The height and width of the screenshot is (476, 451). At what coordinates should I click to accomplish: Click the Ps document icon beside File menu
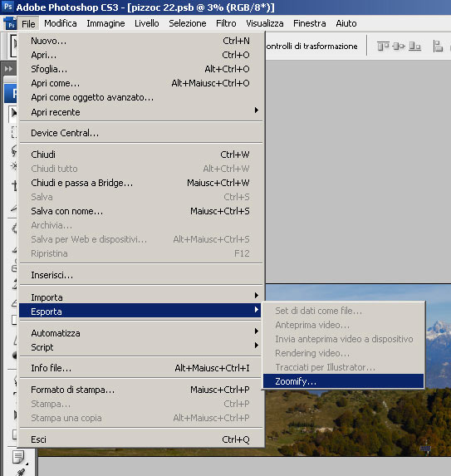10,24
